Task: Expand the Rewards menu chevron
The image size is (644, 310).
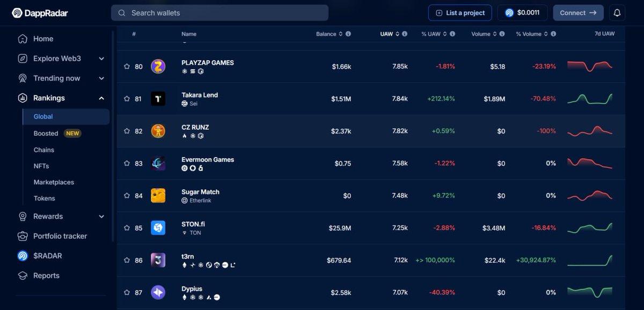Action: tap(101, 216)
